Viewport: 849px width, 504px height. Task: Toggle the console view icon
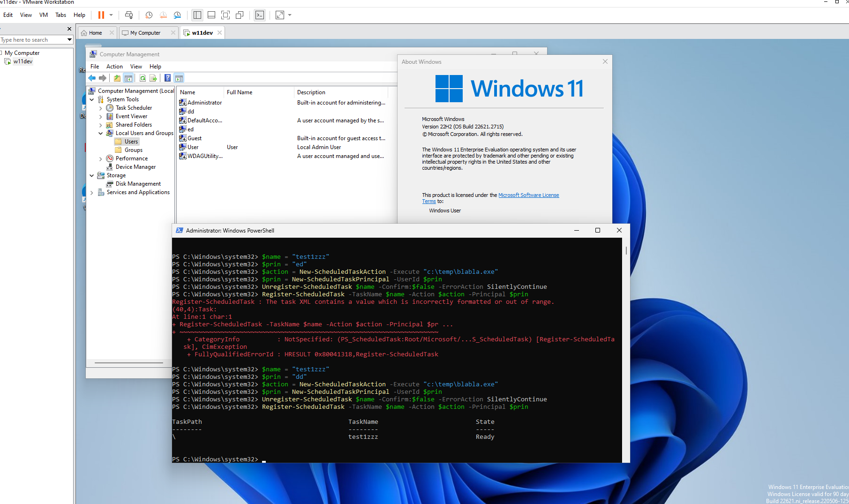[x=259, y=15]
